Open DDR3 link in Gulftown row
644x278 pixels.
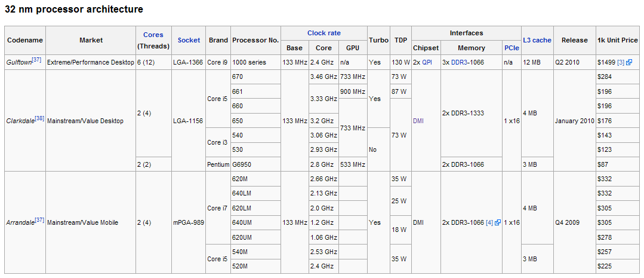459,63
